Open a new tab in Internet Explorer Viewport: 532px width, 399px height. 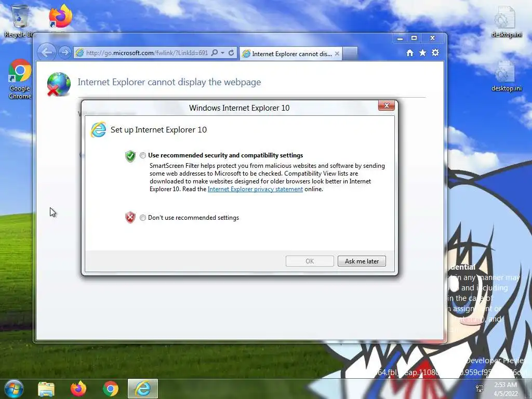tap(350, 54)
